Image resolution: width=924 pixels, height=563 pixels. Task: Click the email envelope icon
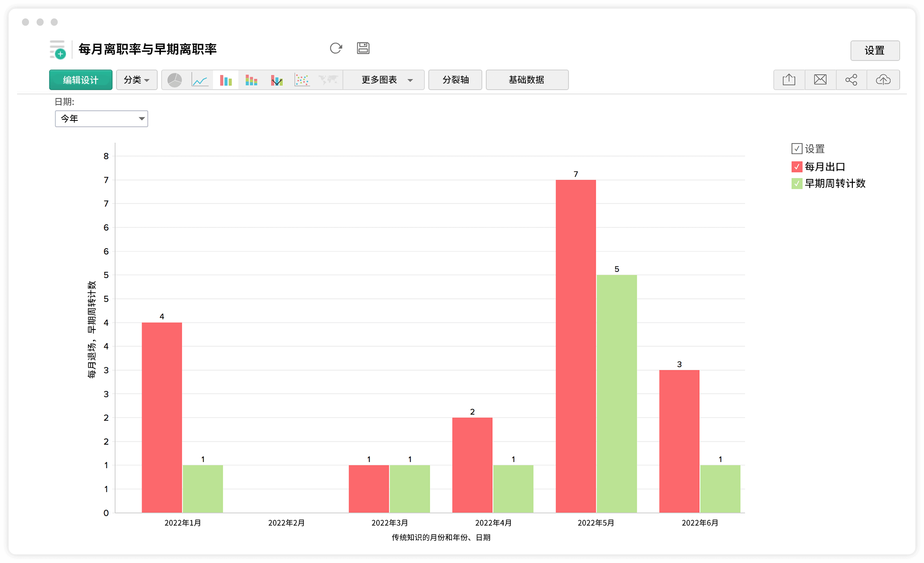pyautogui.click(x=820, y=80)
